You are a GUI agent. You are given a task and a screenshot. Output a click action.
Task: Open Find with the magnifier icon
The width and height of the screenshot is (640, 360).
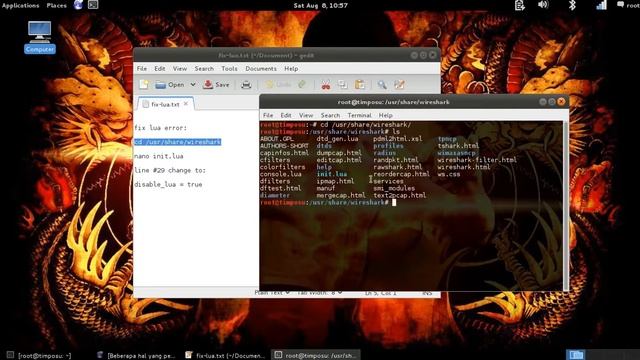point(382,84)
